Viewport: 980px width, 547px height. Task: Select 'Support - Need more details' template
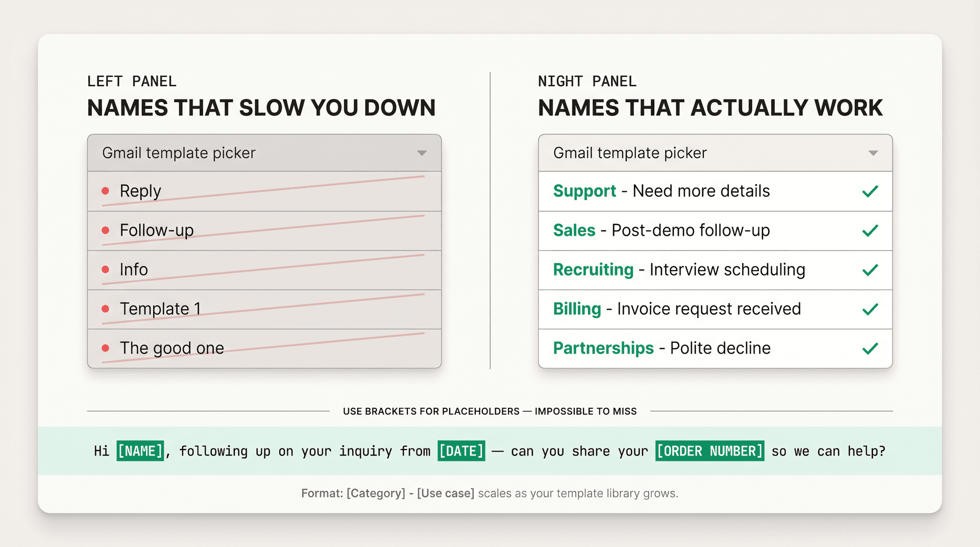661,191
